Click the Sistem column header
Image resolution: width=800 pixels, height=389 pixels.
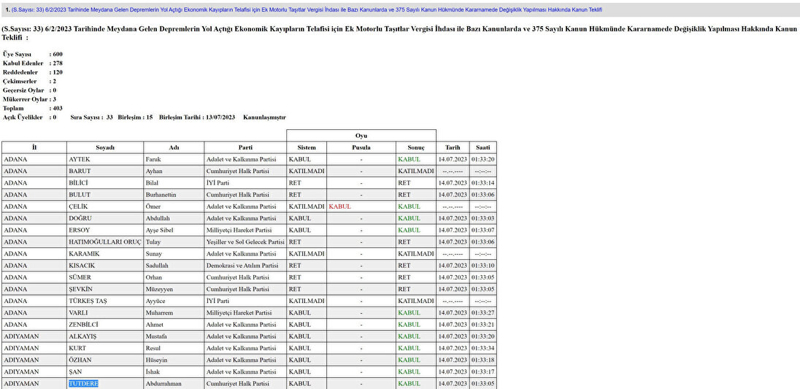pyautogui.click(x=306, y=148)
